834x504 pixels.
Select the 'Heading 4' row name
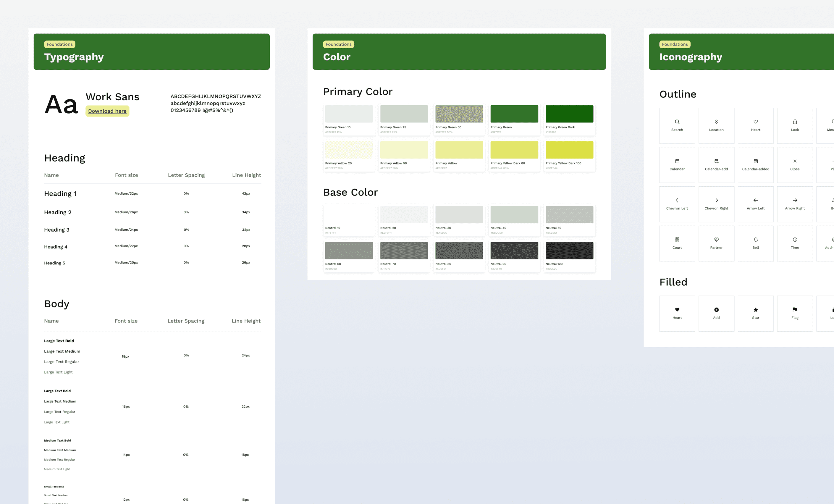tap(56, 247)
